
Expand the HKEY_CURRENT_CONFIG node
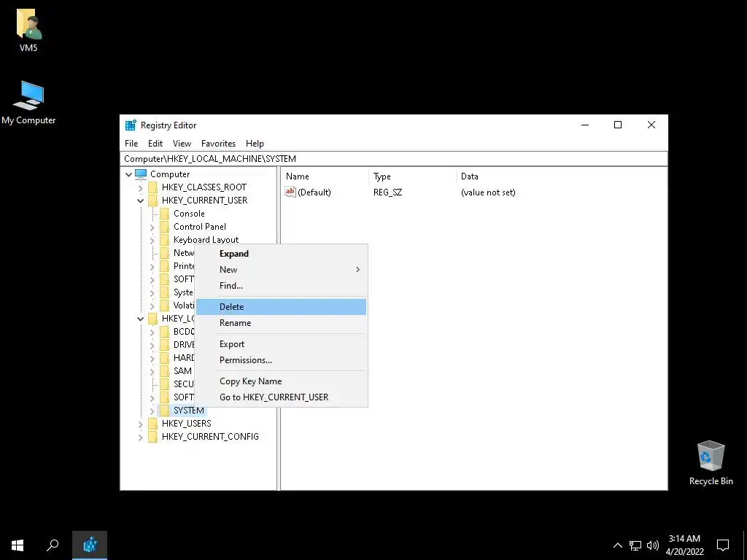(x=141, y=437)
